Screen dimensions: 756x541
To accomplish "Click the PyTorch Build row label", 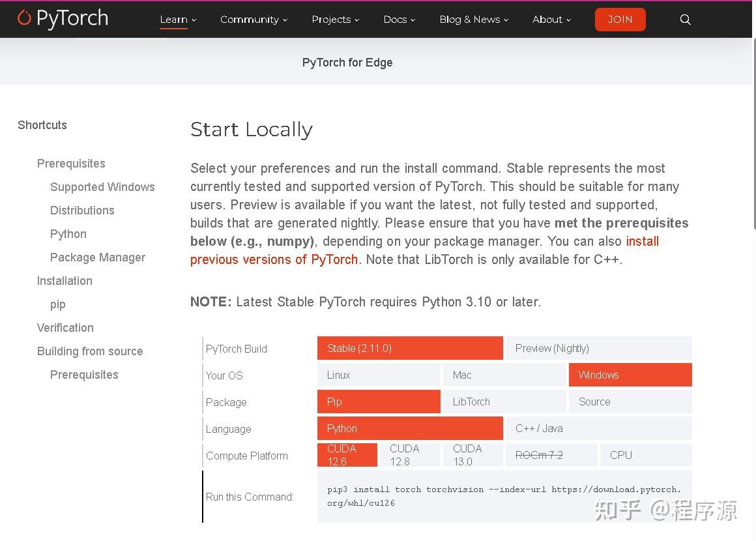I will [x=236, y=349].
